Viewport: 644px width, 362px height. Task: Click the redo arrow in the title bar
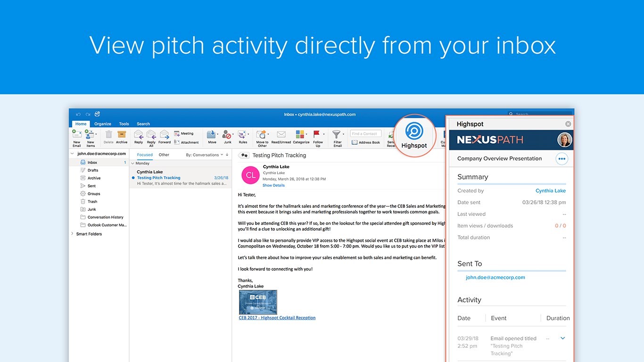click(88, 114)
